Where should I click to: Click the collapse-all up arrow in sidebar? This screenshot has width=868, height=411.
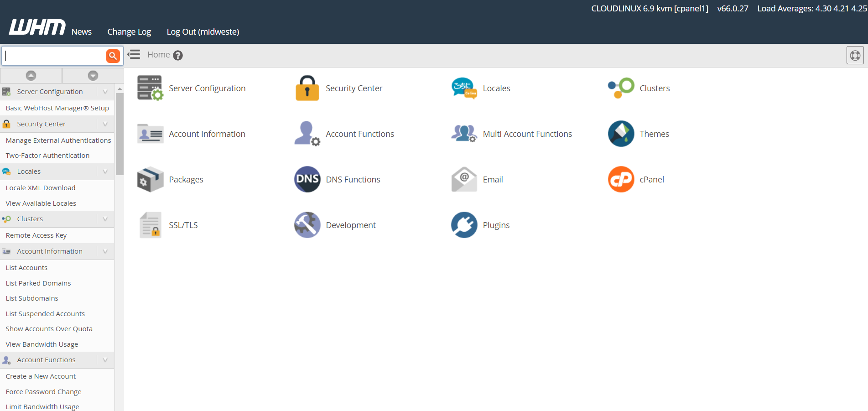click(31, 76)
